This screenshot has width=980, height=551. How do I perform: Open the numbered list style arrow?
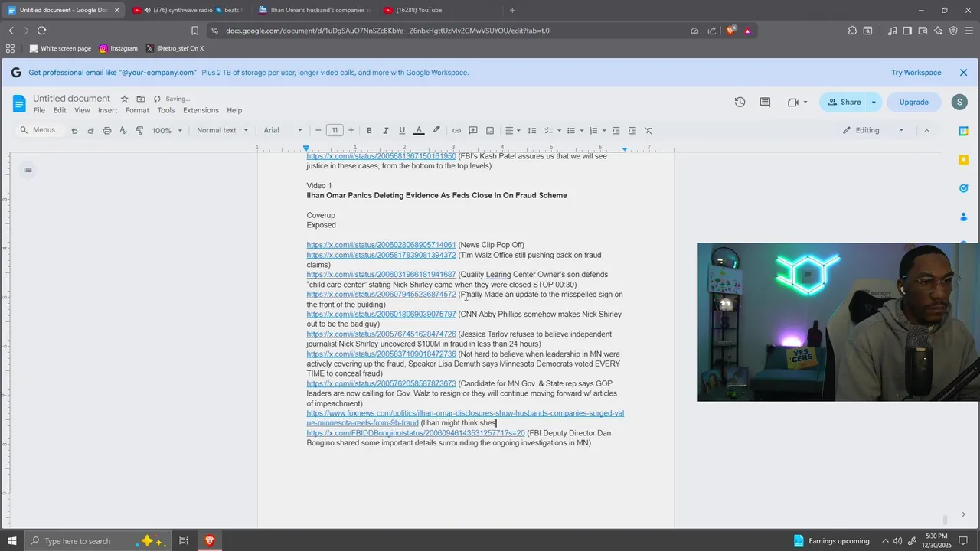604,131
